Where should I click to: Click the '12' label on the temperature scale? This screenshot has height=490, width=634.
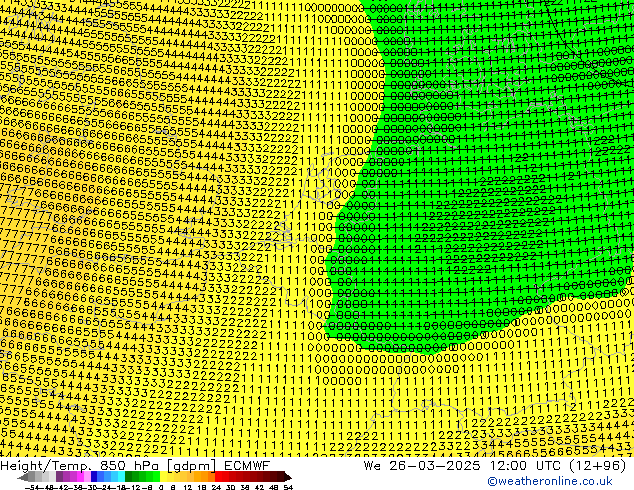(188, 487)
